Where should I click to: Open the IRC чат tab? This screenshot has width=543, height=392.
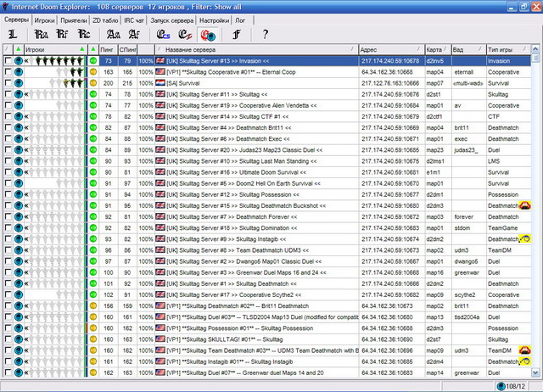point(133,19)
